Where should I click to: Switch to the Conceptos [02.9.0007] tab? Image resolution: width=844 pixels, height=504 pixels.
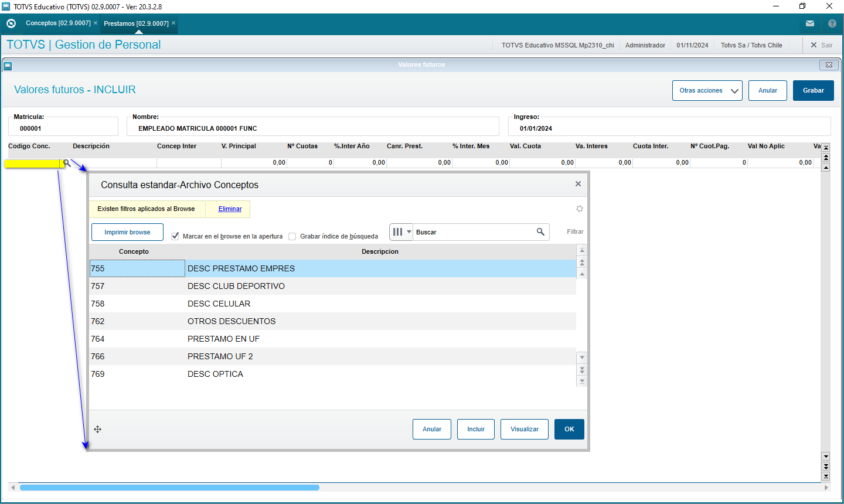58,23
